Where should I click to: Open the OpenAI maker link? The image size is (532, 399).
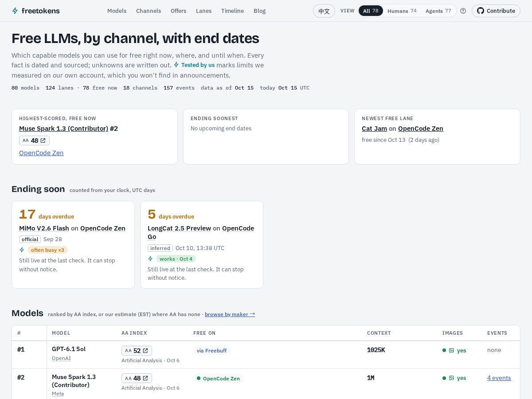click(61, 358)
